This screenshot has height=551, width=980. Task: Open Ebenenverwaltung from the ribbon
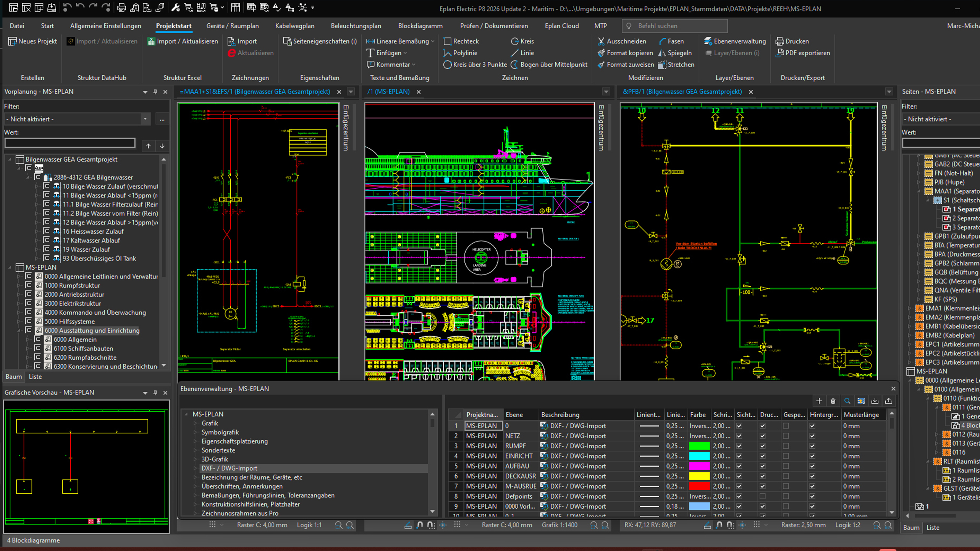(735, 41)
